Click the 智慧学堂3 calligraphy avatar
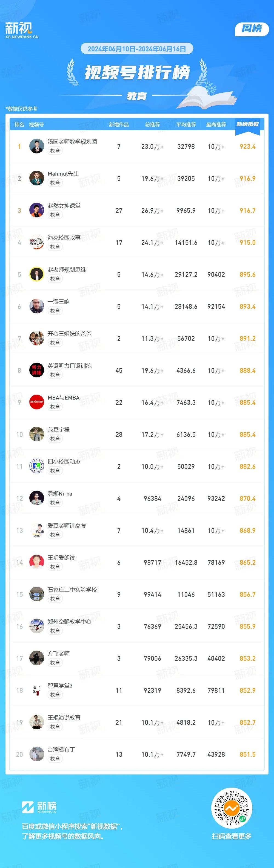The height and width of the screenshot is (868, 274). pos(37,691)
